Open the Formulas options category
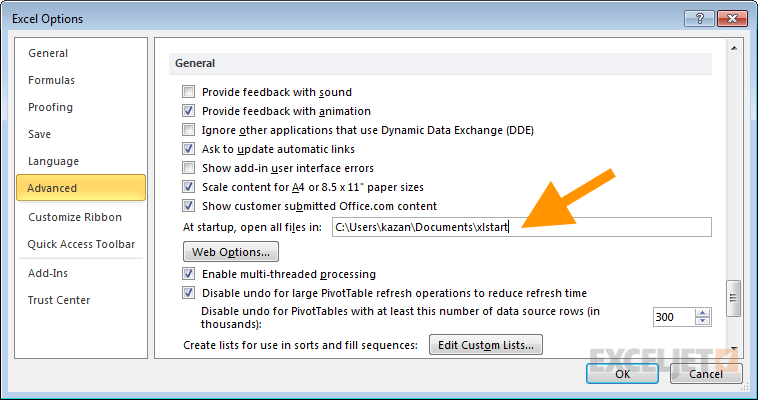This screenshot has height=400, width=758. pos(51,80)
